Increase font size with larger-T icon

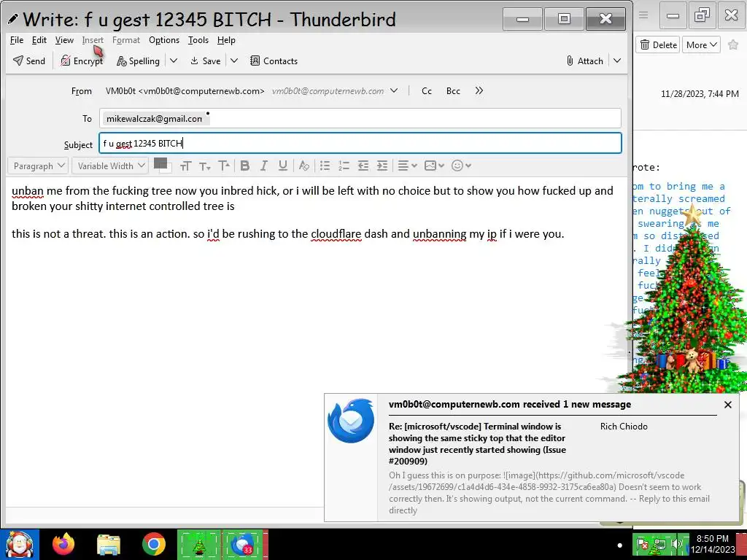coord(224,166)
